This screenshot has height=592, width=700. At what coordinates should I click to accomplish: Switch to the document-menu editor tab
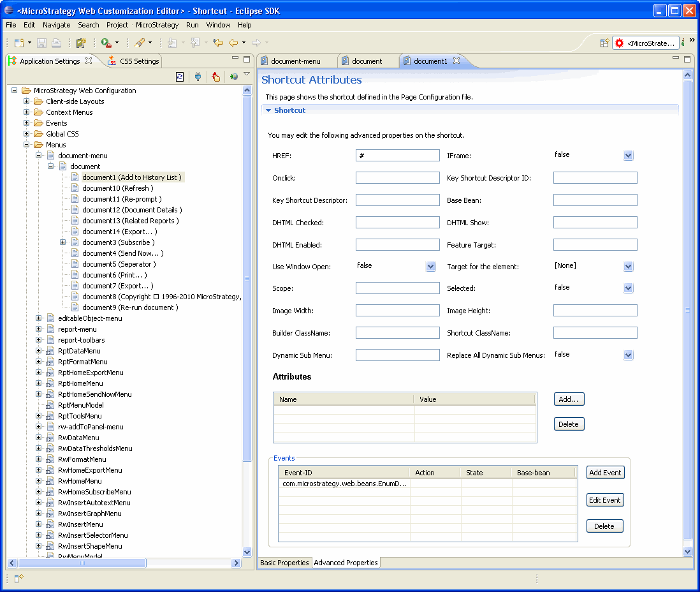coord(296,61)
